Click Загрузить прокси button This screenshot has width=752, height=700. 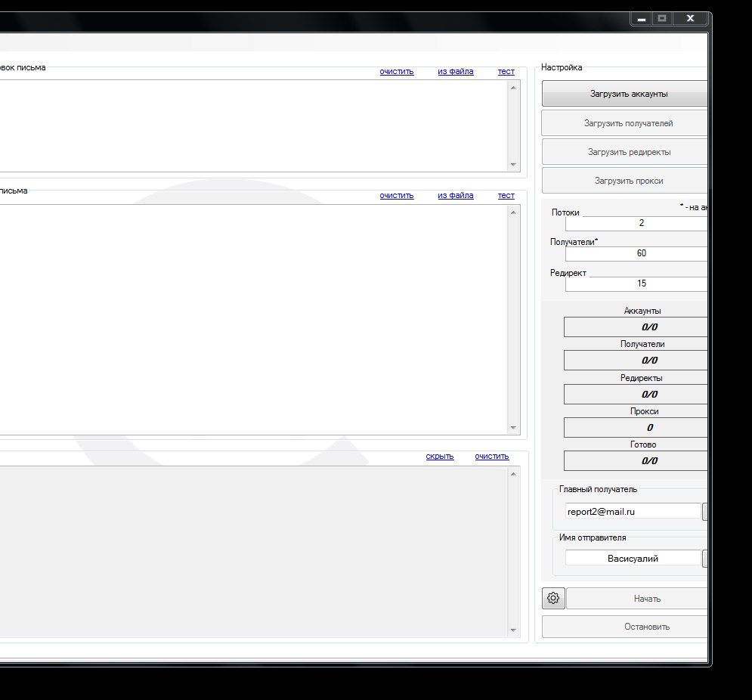click(x=625, y=181)
